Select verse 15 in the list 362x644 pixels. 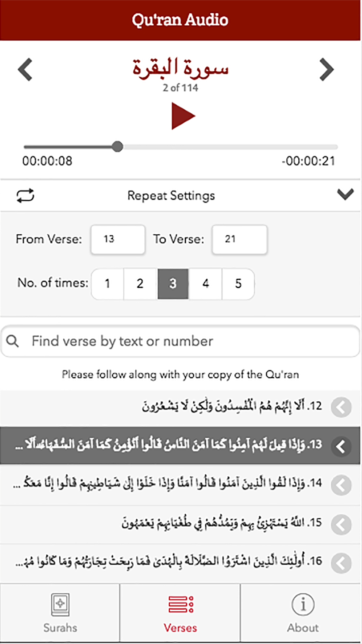pyautogui.click(x=180, y=523)
